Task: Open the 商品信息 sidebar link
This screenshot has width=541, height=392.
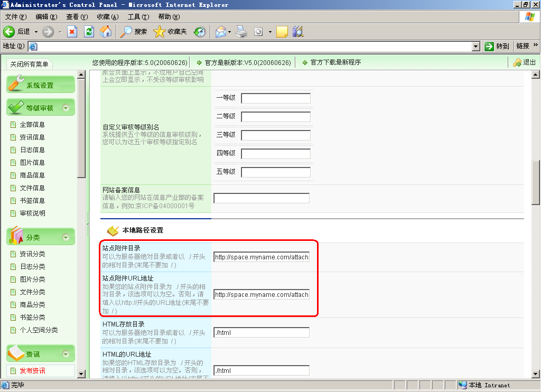Action: (x=32, y=175)
